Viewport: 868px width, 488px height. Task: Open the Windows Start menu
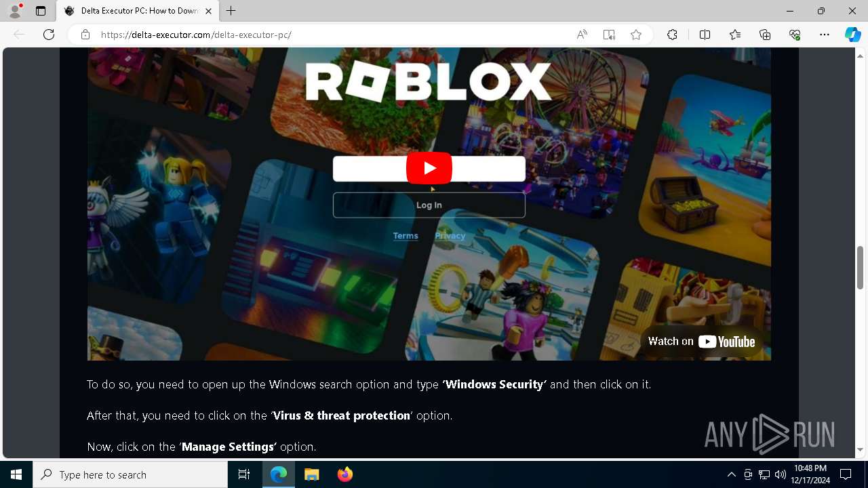point(16,474)
